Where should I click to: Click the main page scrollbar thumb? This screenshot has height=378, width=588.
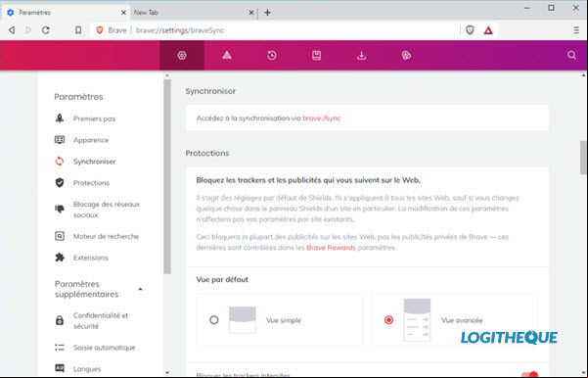pos(583,158)
